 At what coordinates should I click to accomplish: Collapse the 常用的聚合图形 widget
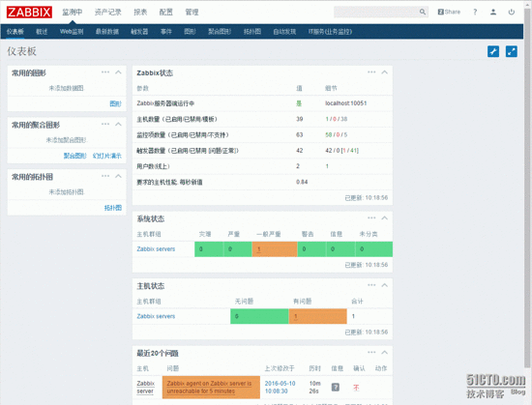(x=118, y=124)
